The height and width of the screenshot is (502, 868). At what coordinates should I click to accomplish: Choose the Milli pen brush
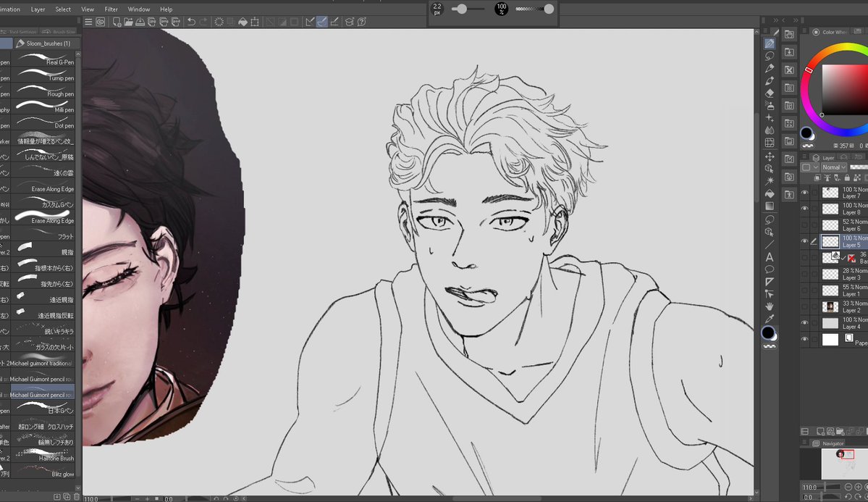(43, 107)
